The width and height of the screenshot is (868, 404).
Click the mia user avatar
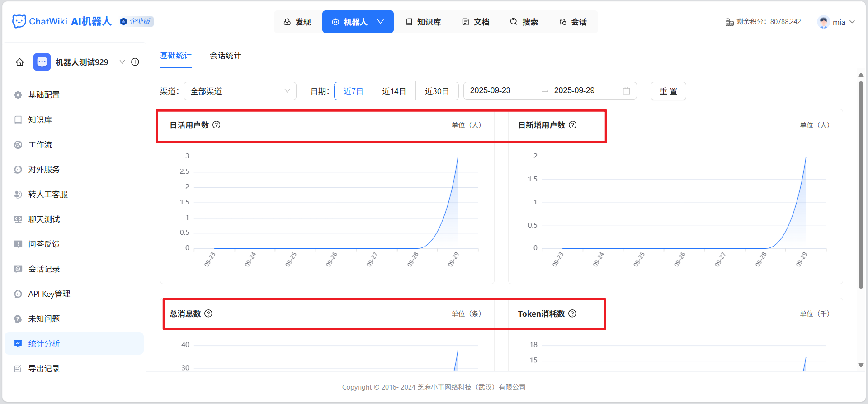tap(823, 22)
